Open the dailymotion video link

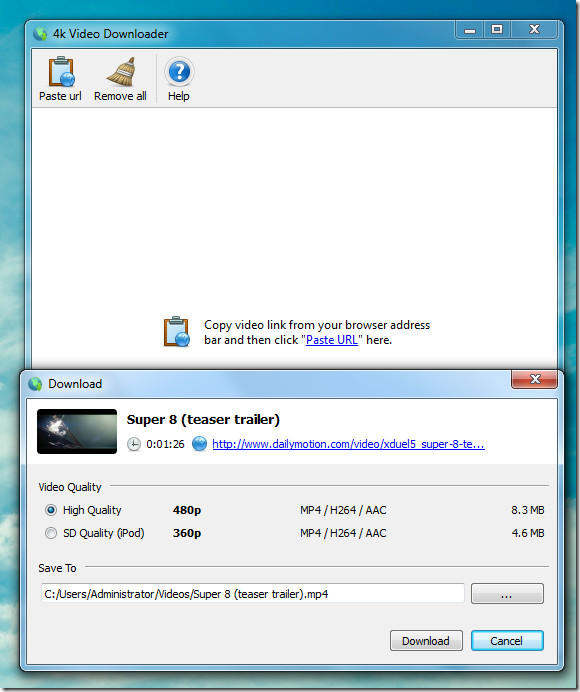[x=348, y=444]
